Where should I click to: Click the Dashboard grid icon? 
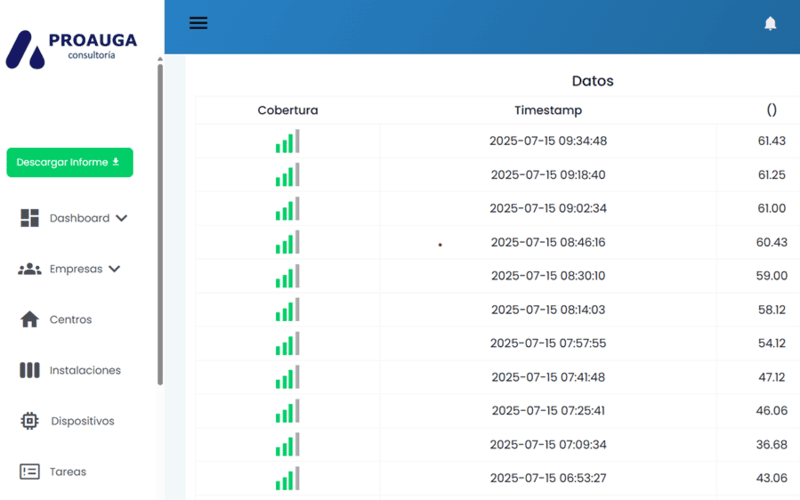pyautogui.click(x=30, y=218)
